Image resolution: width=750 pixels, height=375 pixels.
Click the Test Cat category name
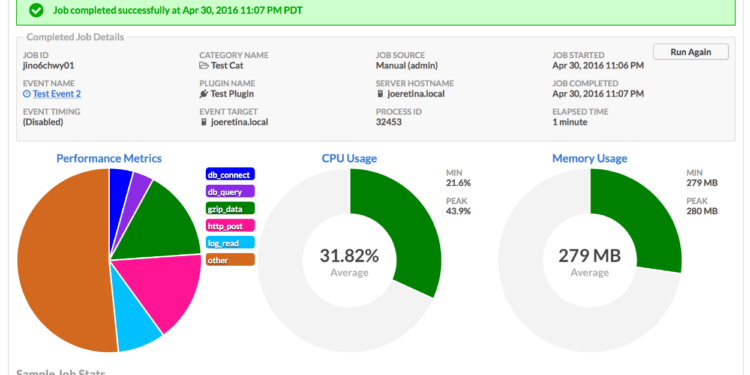[227, 66]
